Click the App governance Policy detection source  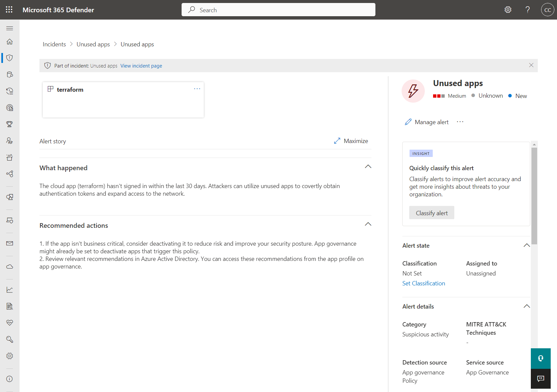pos(423,376)
